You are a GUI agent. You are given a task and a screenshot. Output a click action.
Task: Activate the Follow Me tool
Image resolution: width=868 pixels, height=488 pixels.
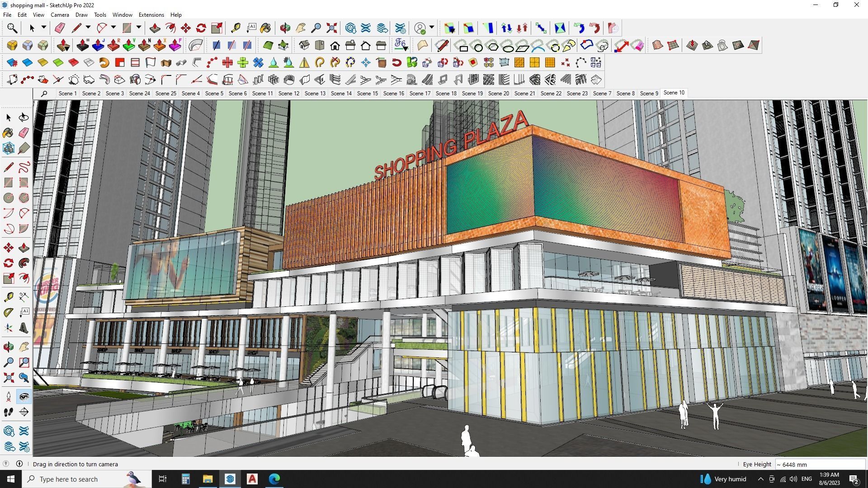24,263
